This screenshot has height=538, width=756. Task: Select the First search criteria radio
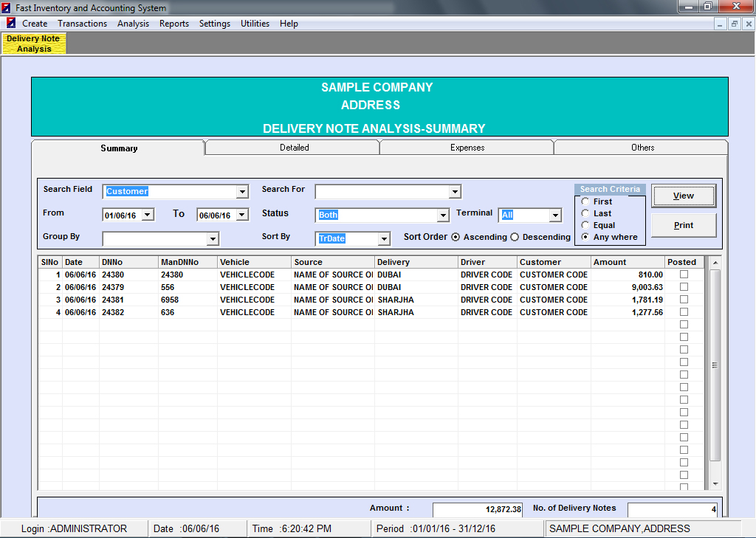[585, 201]
